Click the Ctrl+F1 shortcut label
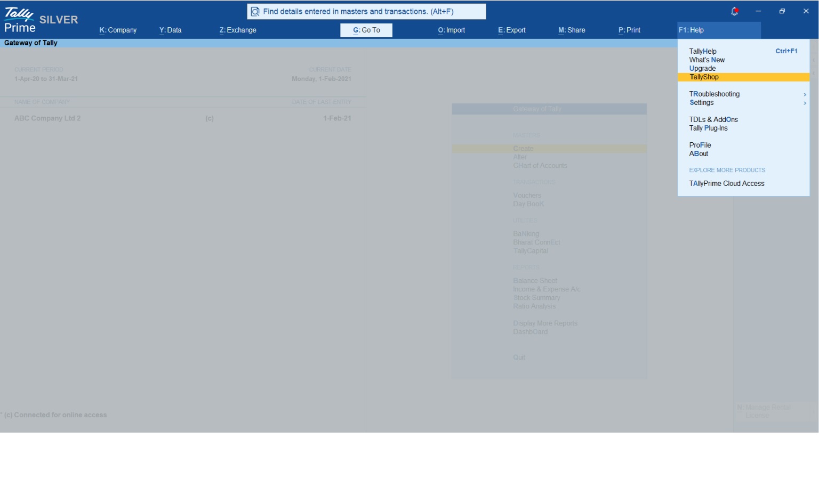Image resolution: width=819 pixels, height=504 pixels. (786, 52)
